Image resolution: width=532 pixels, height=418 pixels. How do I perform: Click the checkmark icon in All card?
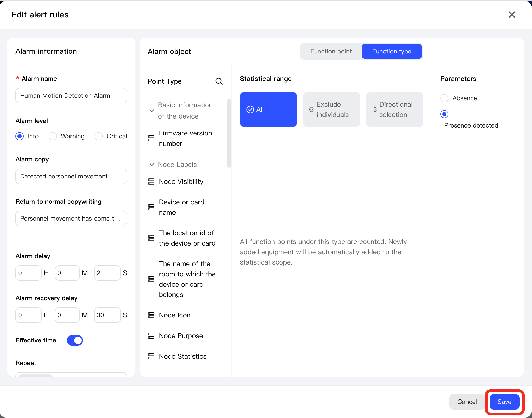pyautogui.click(x=250, y=110)
